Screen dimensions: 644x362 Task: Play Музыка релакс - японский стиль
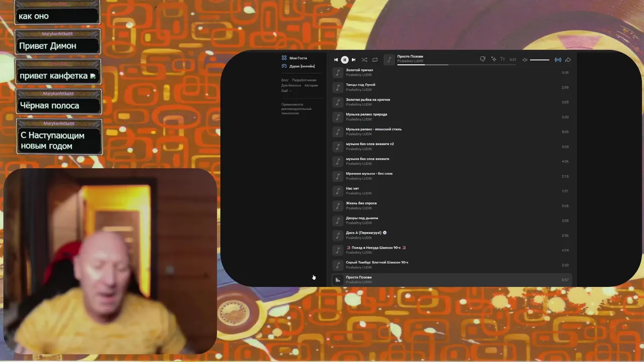(452, 132)
